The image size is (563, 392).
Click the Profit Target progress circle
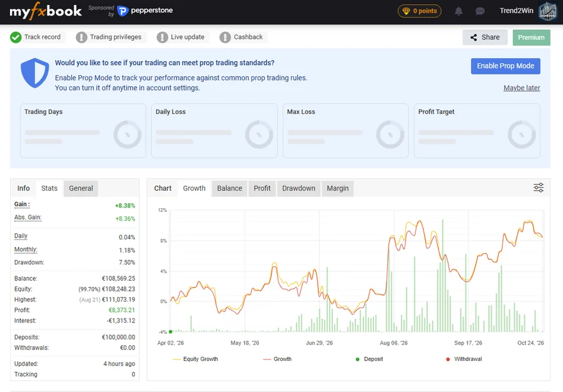[x=521, y=134]
